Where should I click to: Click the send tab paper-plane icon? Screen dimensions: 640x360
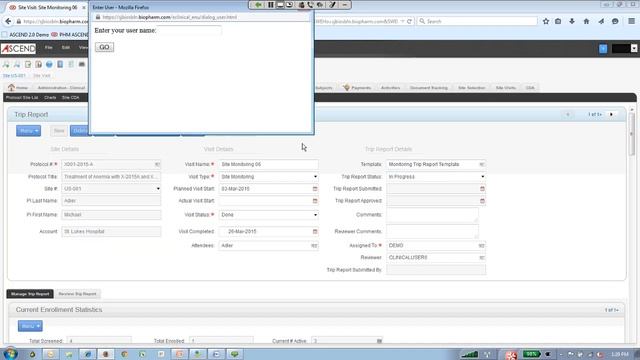click(601, 21)
